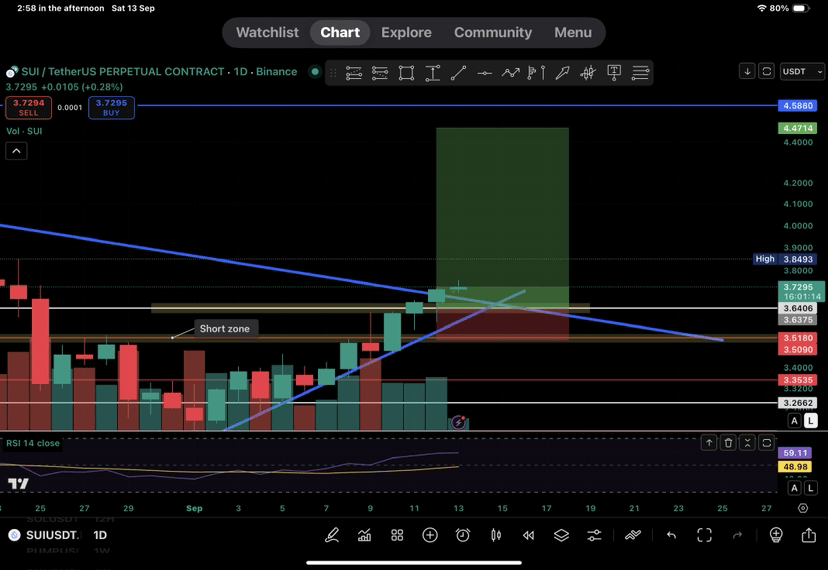Select the 'Vol · SUI' legend

point(24,131)
